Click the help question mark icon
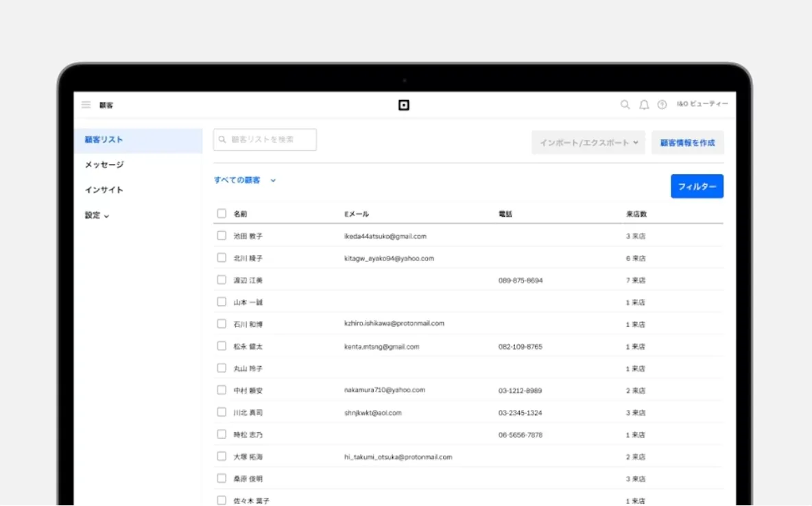Viewport: 812px width, 506px height. (662, 105)
